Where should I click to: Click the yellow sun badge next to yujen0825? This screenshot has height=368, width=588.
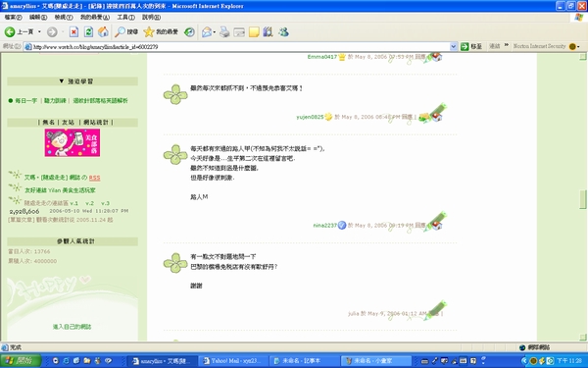pos(328,117)
